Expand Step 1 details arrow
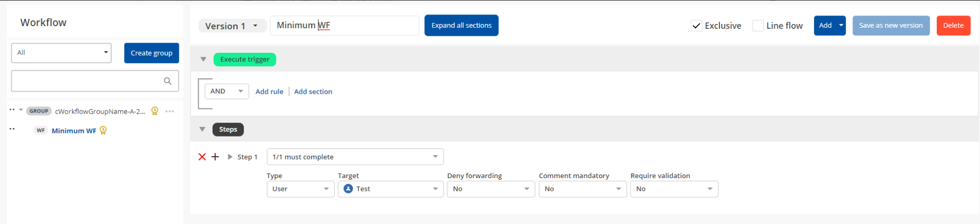This screenshot has height=224, width=980. coord(230,157)
